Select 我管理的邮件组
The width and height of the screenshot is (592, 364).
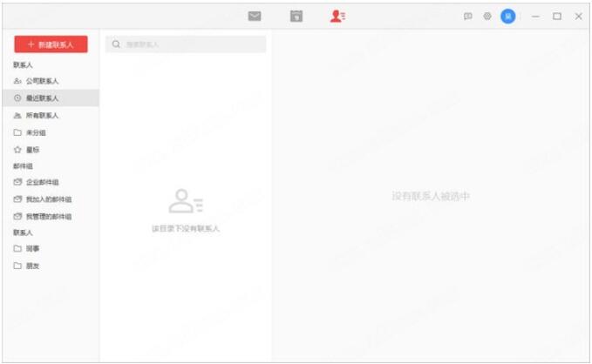pos(48,217)
